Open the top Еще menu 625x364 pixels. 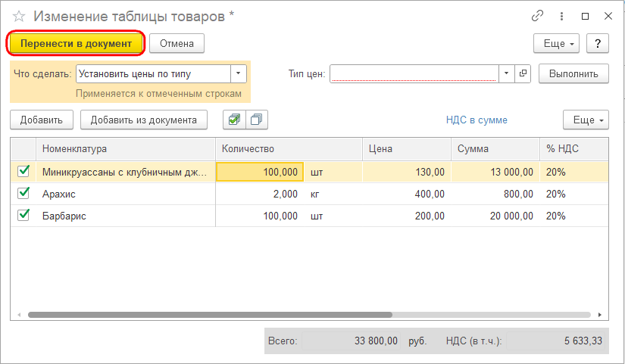coord(557,43)
